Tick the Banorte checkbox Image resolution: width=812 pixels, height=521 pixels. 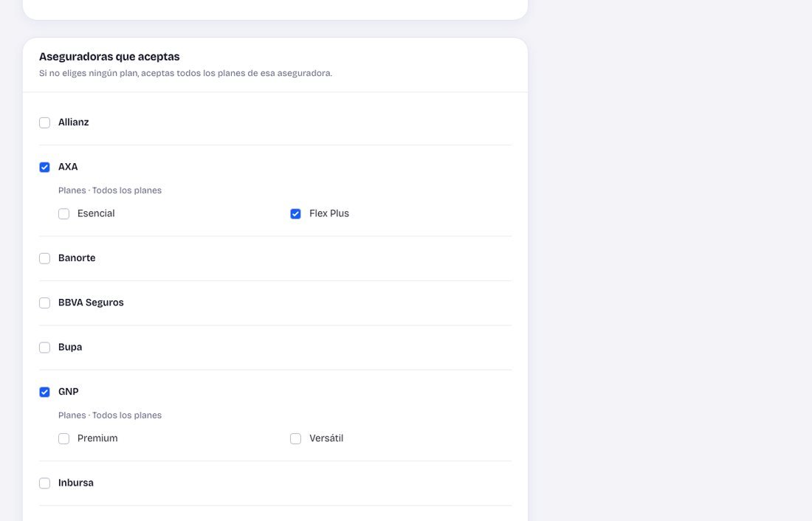click(44, 258)
